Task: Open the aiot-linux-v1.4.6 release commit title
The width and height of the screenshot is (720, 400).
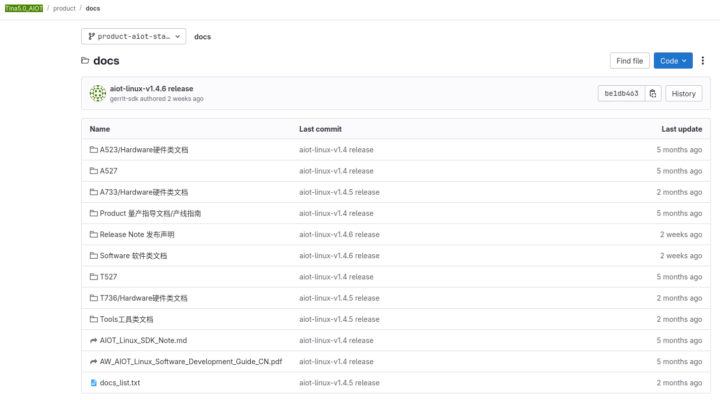Action: pos(151,88)
